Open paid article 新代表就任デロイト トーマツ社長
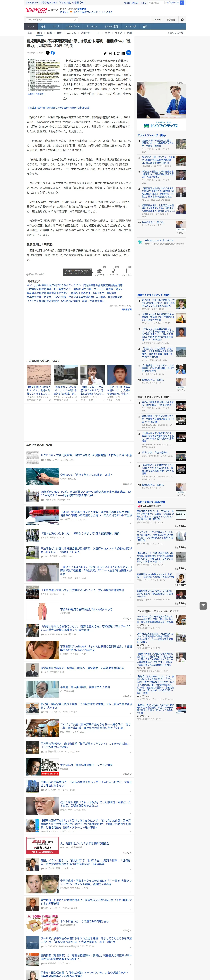 coord(155,515)
